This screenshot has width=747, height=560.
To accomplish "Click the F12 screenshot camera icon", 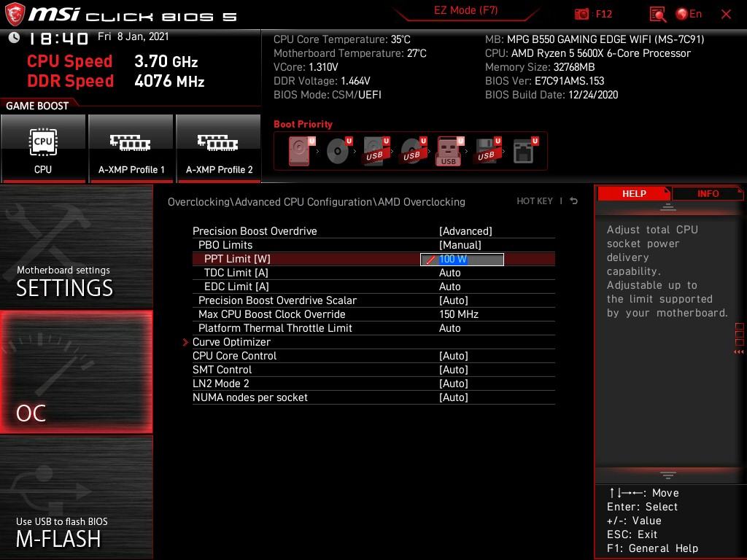I will (x=581, y=15).
